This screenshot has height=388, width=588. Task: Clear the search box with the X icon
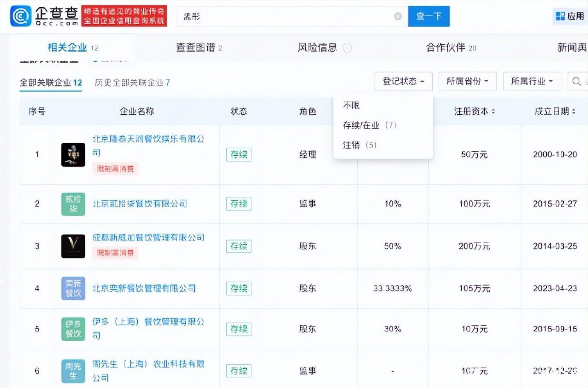(x=398, y=16)
